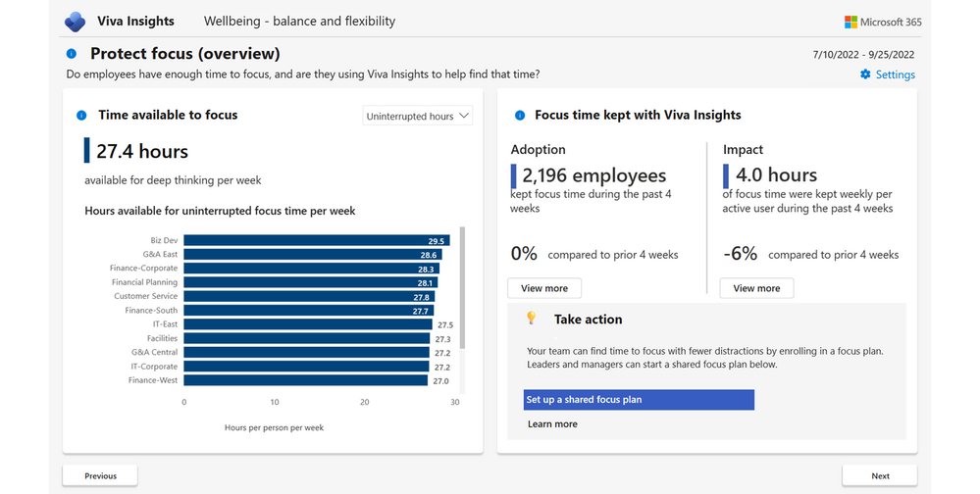Click info icon next to Time available to focus

pos(81,116)
